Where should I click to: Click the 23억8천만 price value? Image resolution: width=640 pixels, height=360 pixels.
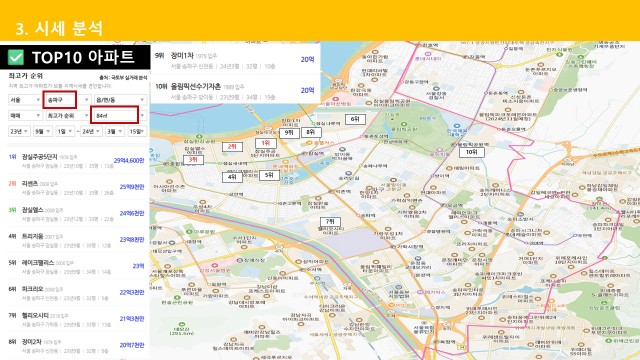(132, 240)
